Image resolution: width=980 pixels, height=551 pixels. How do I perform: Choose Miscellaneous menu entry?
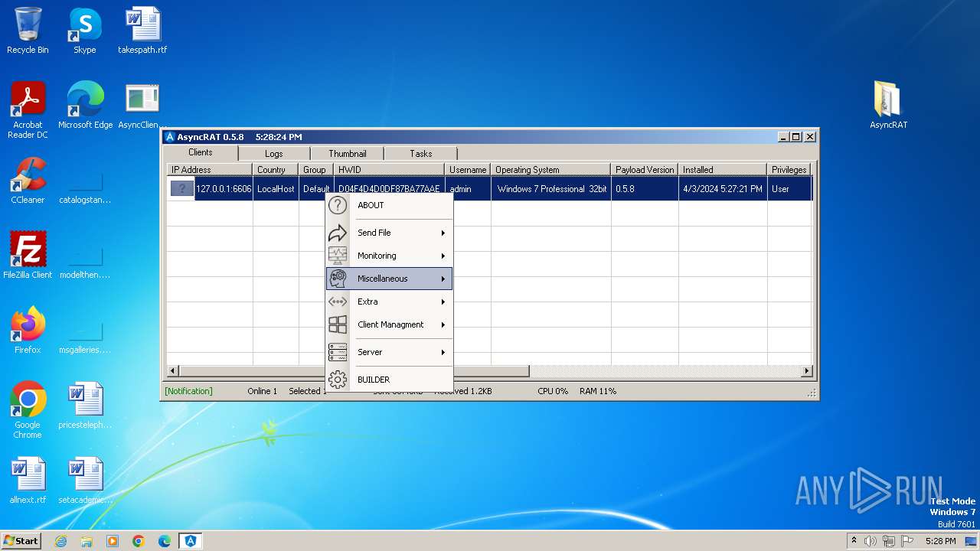[x=389, y=279]
